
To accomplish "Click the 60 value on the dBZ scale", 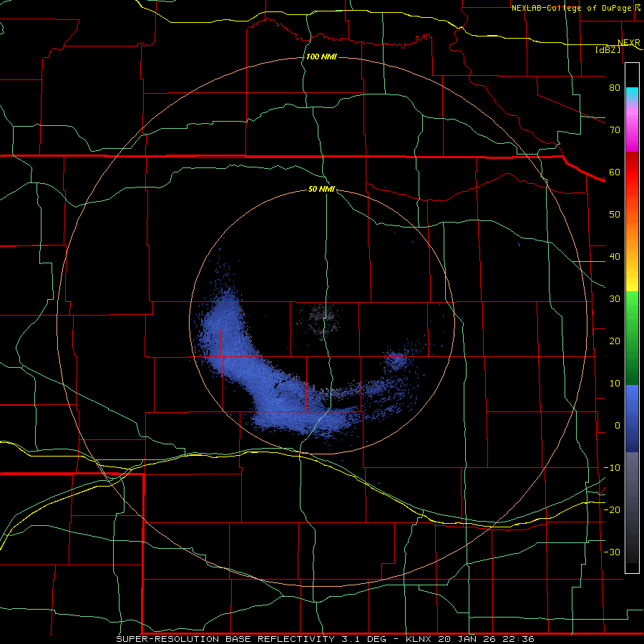I will tap(615, 172).
